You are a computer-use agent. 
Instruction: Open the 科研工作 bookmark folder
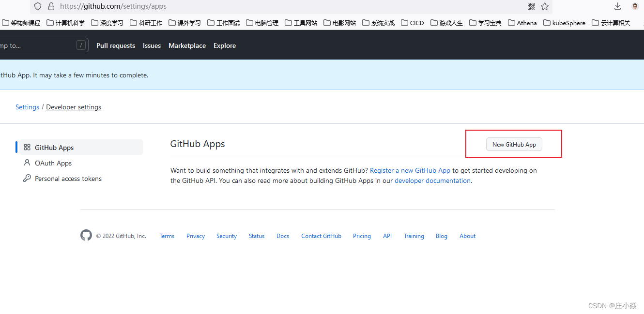click(146, 23)
